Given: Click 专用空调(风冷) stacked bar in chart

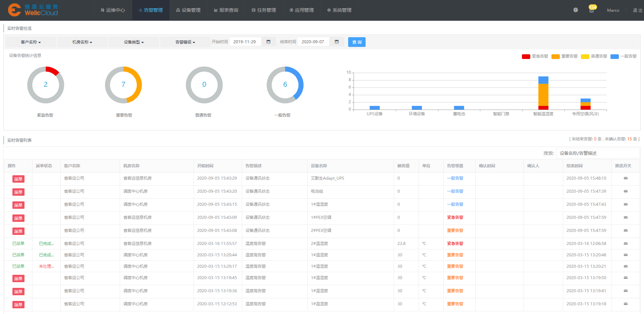Looking at the screenshot, I should pyautogui.click(x=586, y=104).
